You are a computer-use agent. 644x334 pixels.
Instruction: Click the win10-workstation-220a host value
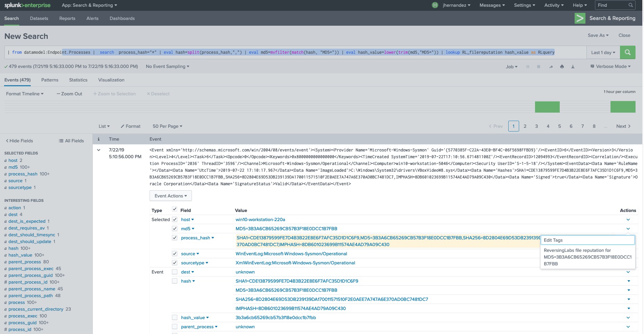[x=260, y=220]
